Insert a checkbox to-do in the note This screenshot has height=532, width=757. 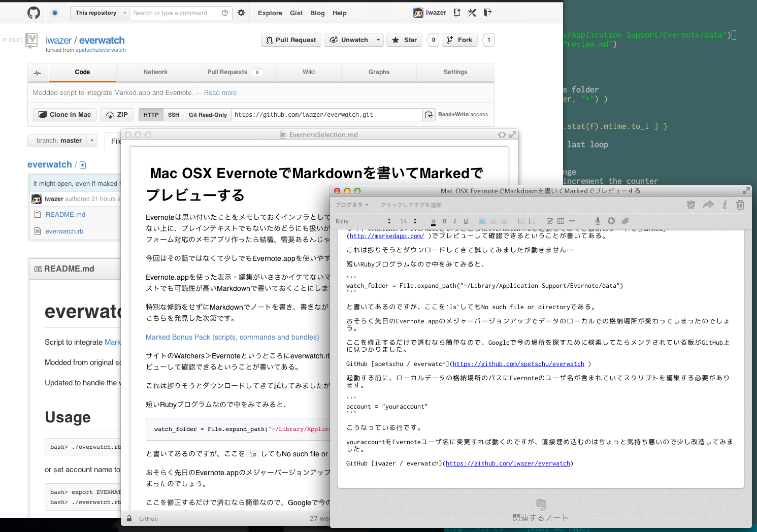(x=549, y=221)
